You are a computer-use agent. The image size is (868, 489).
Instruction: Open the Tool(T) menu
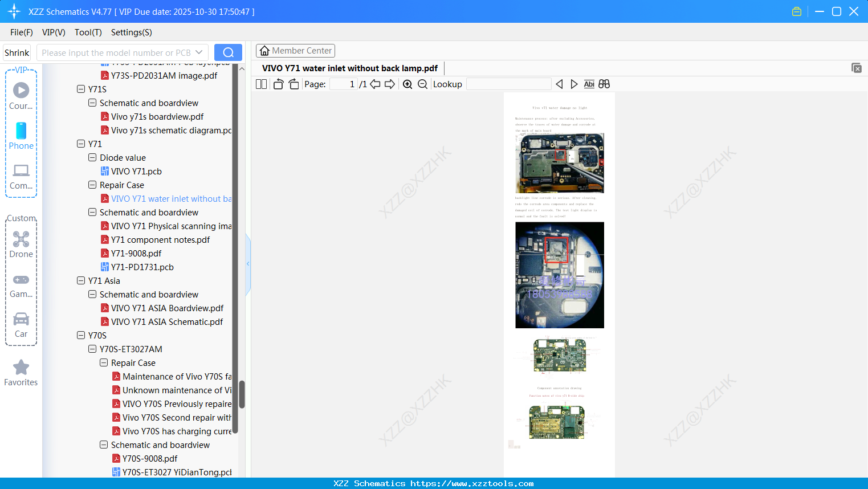(88, 32)
